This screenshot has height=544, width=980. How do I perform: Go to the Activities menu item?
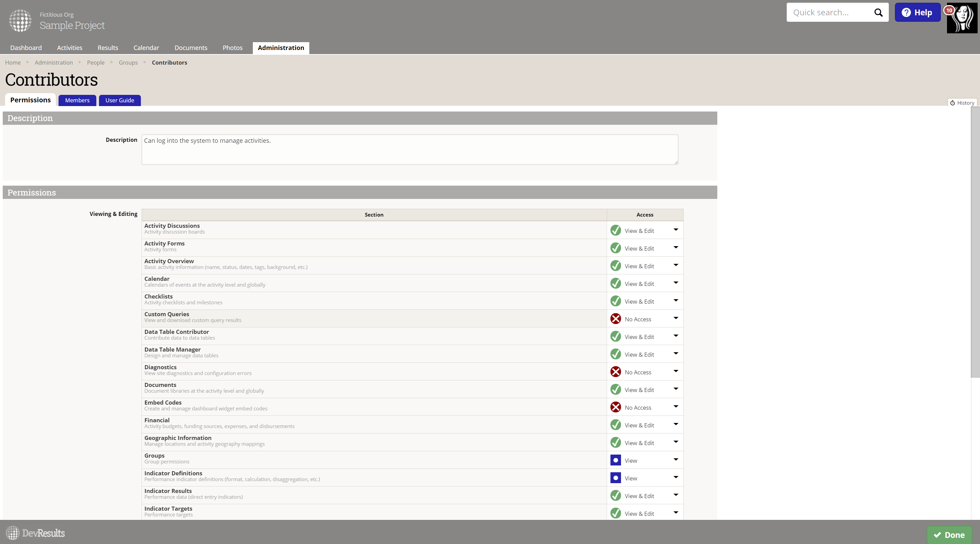[x=70, y=48]
